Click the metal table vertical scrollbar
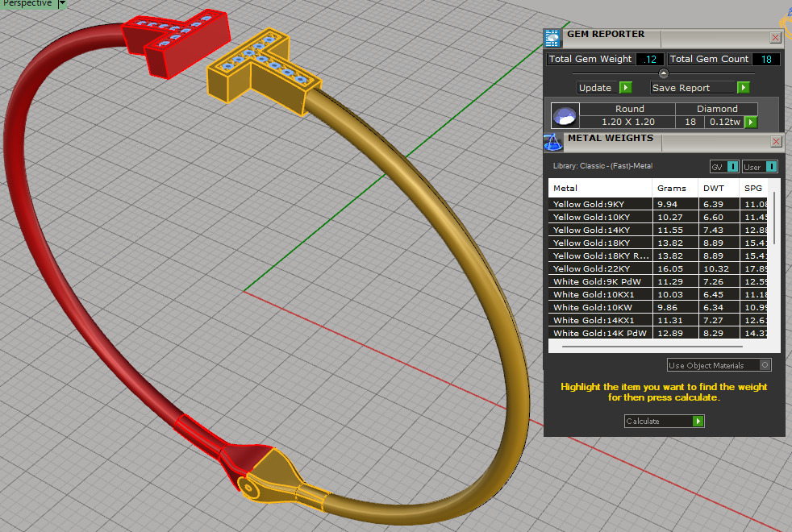This screenshot has width=792, height=532. coord(775,219)
